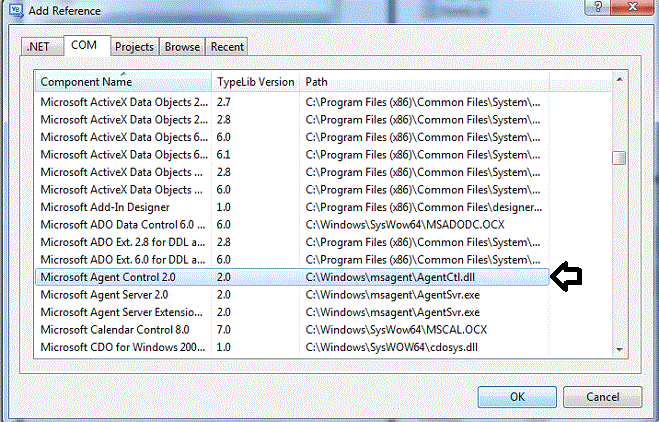This screenshot has width=659, height=422.
Task: Select Microsoft ActiveX Data Objects ... version 2.8 row
Action: (x=292, y=172)
